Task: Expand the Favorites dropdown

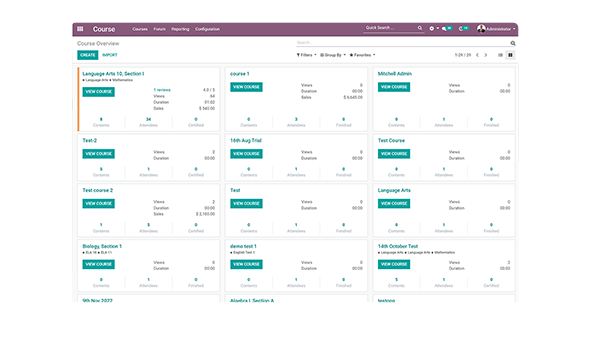Action: click(x=362, y=55)
